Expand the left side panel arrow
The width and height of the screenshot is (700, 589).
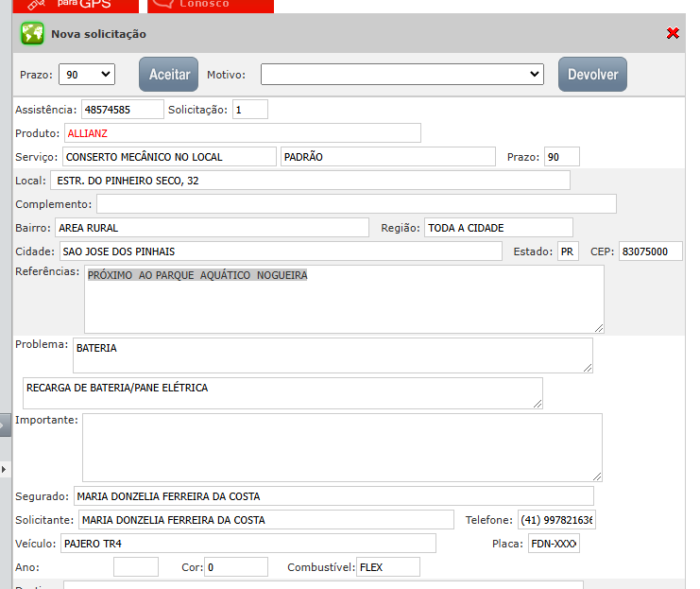point(4,469)
